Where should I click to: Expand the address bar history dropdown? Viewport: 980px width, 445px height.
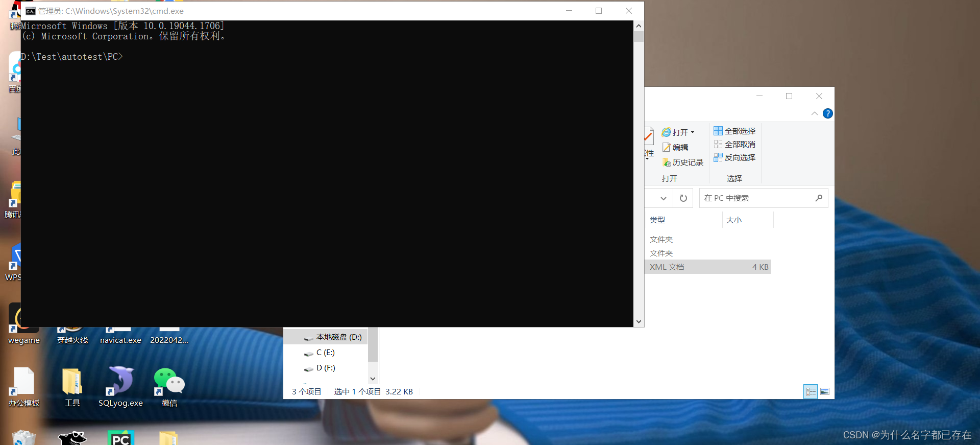(663, 198)
